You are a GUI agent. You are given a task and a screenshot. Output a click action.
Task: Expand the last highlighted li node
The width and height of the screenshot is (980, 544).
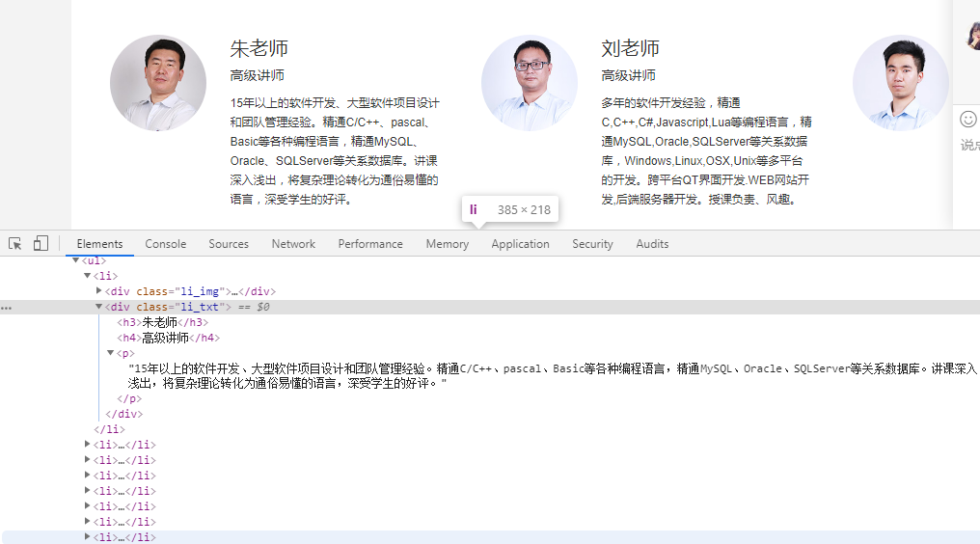[x=88, y=536]
